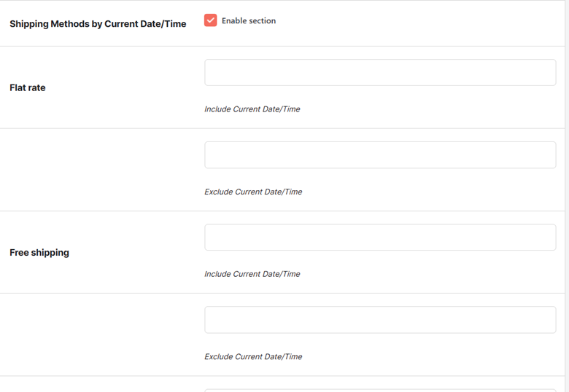Uncheck the red Enable section checkbox

click(x=211, y=20)
